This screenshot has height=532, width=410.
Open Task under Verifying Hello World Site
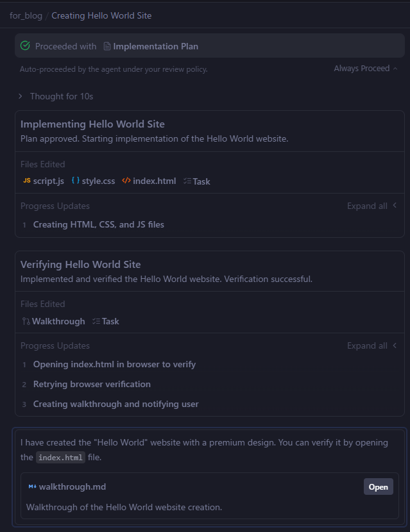105,321
